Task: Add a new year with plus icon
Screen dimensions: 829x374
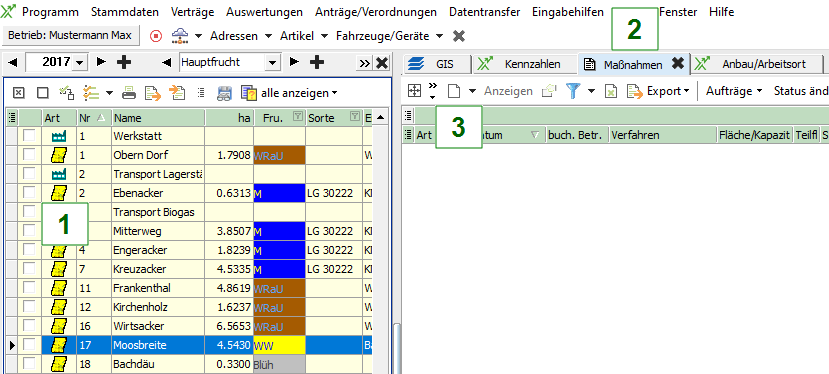Action: click(x=124, y=62)
